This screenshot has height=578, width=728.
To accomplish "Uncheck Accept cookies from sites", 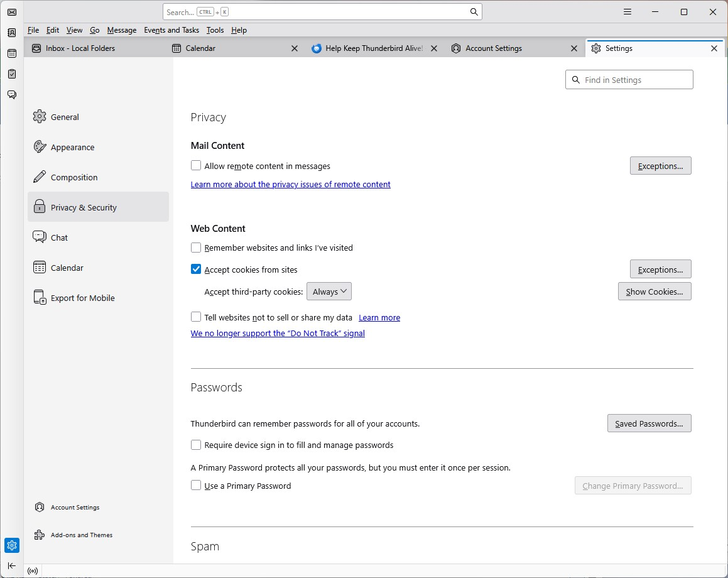I will tap(196, 270).
